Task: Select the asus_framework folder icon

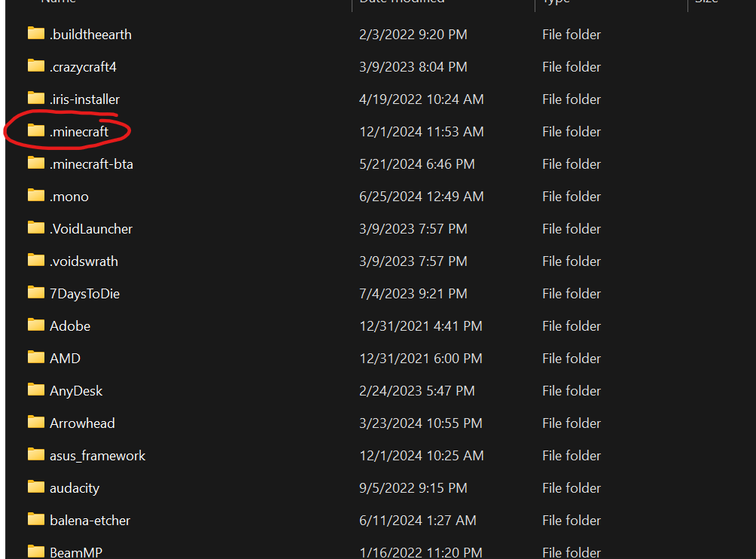Action: (x=36, y=454)
